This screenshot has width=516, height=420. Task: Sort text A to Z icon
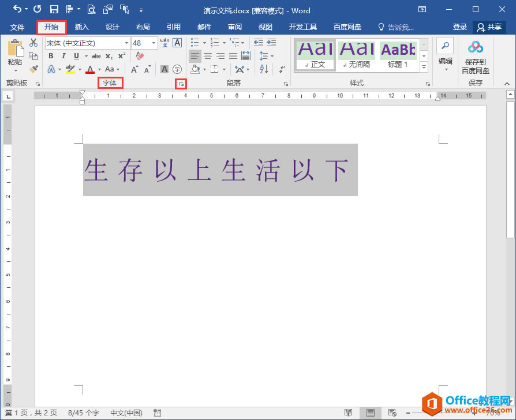pos(264,69)
